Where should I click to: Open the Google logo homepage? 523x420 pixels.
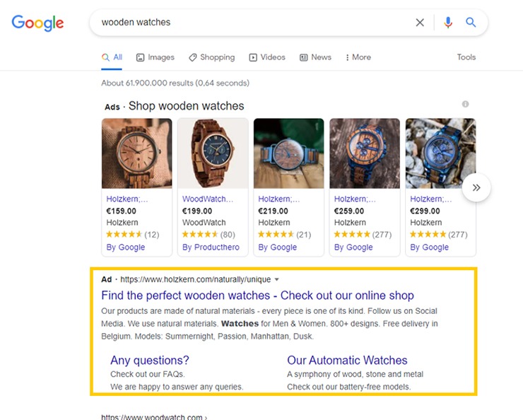tap(37, 23)
